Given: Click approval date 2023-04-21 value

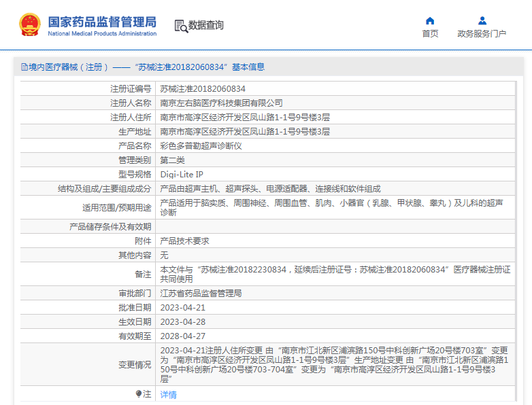Looking at the screenshot, I should pos(182,307).
